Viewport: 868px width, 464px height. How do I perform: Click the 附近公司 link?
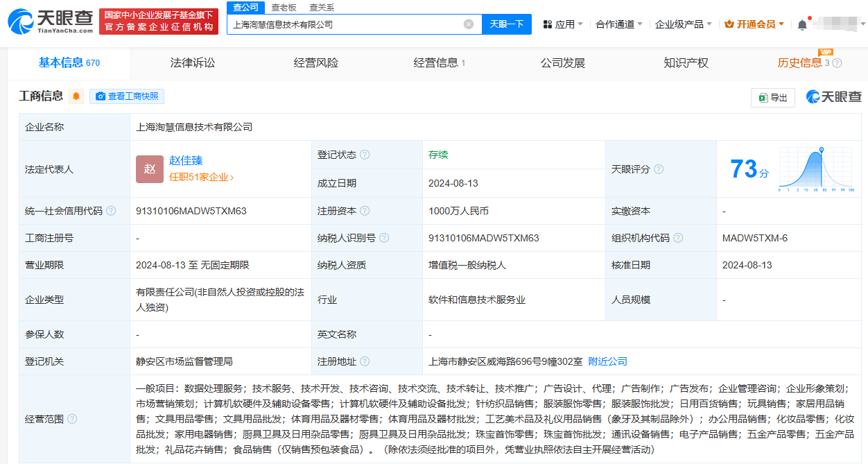click(608, 361)
